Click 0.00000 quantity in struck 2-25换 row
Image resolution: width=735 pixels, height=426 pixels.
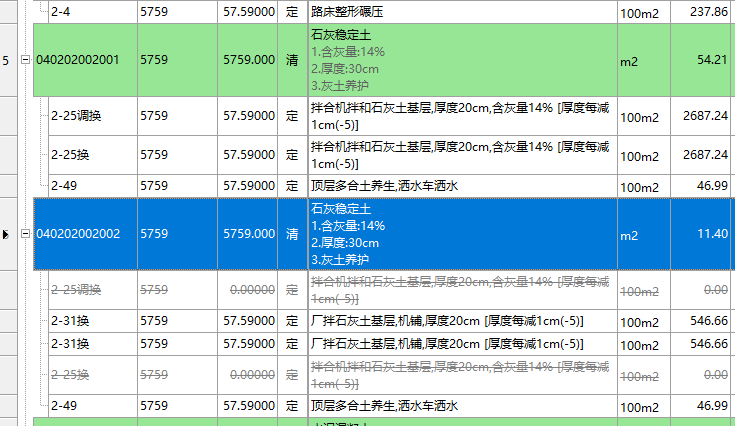point(252,375)
